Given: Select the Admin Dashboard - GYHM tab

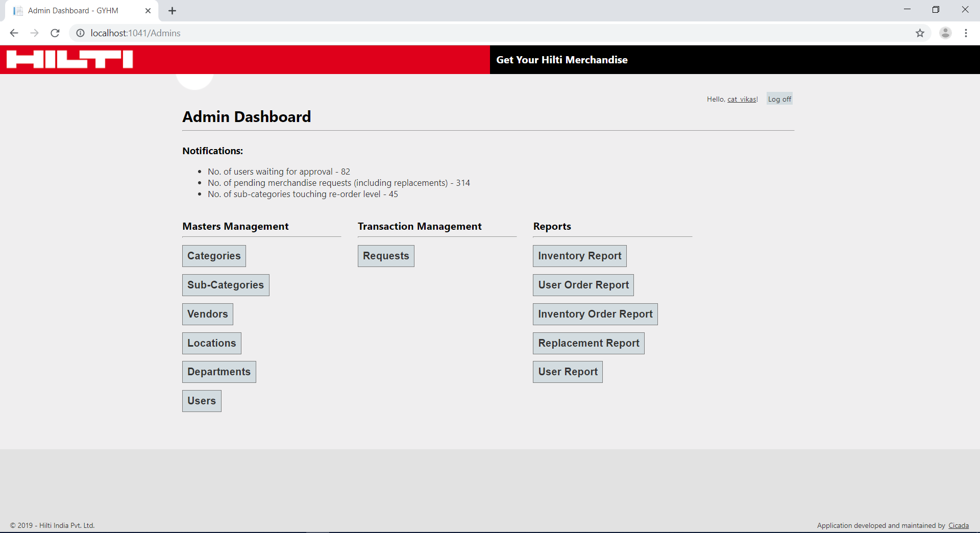Looking at the screenshot, I should (82, 11).
